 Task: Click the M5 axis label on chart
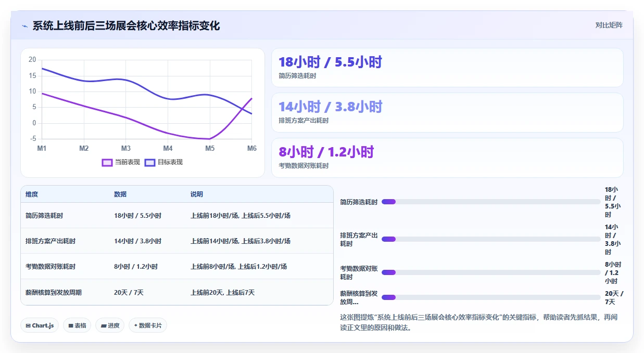210,148
